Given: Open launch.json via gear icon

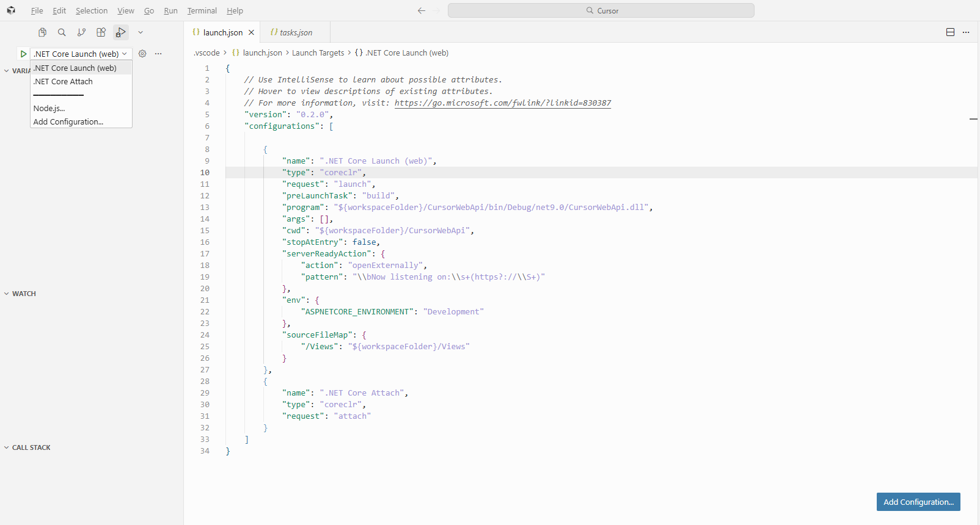Looking at the screenshot, I should pyautogui.click(x=142, y=54).
